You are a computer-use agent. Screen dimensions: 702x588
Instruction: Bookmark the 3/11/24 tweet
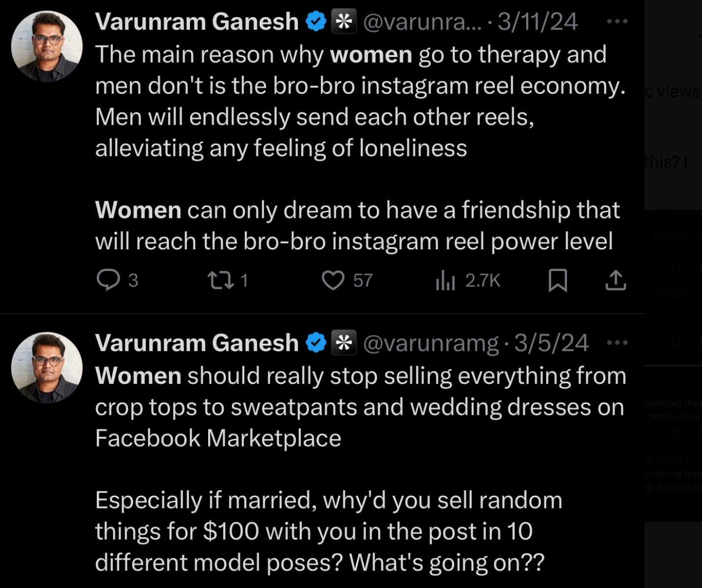point(558,280)
